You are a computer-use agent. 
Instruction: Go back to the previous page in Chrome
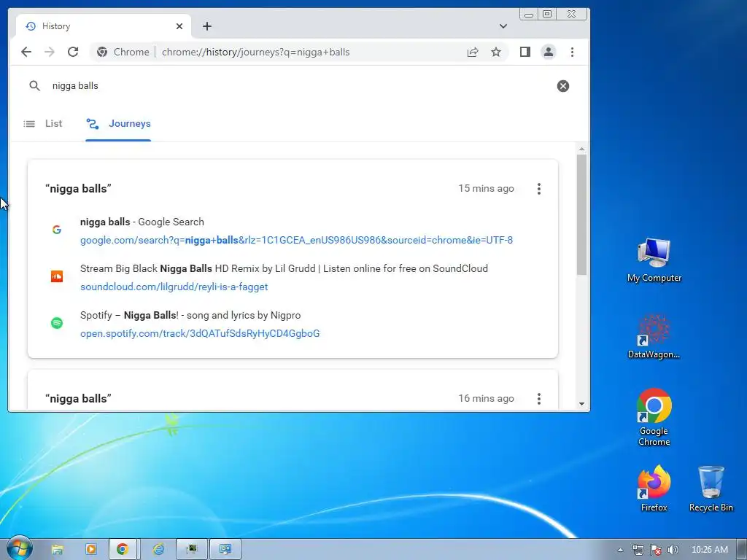coord(26,52)
